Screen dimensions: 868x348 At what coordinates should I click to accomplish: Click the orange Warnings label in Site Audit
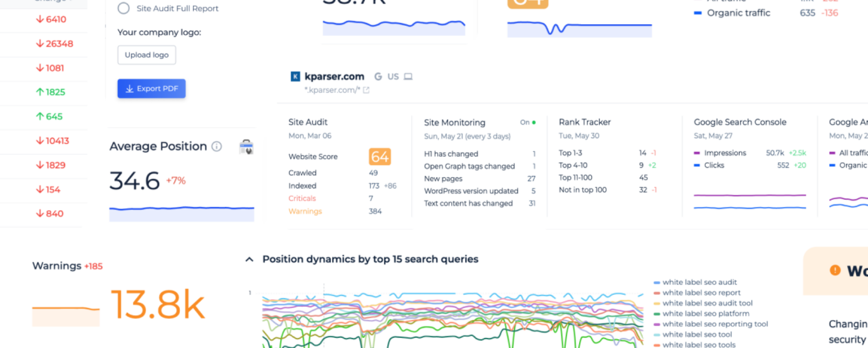[x=305, y=211]
